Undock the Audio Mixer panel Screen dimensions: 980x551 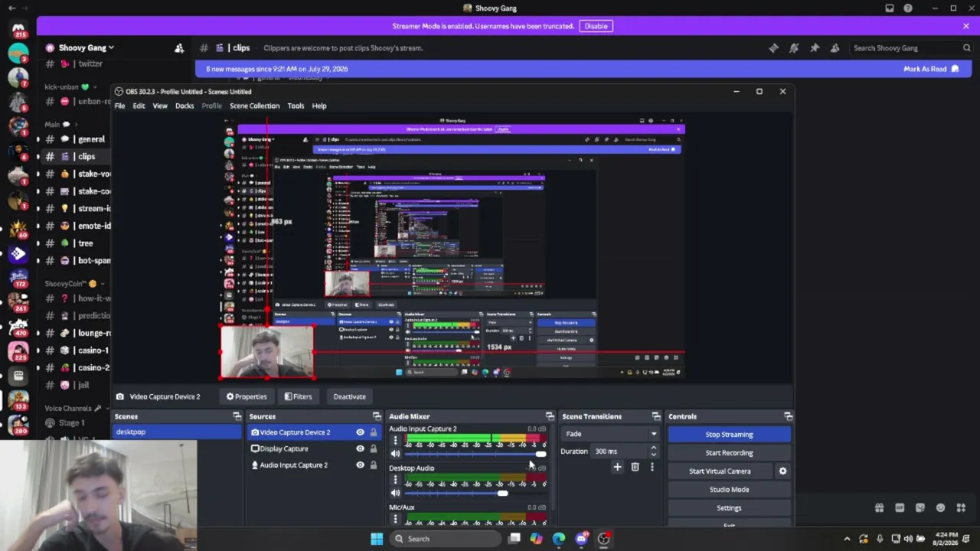550,416
